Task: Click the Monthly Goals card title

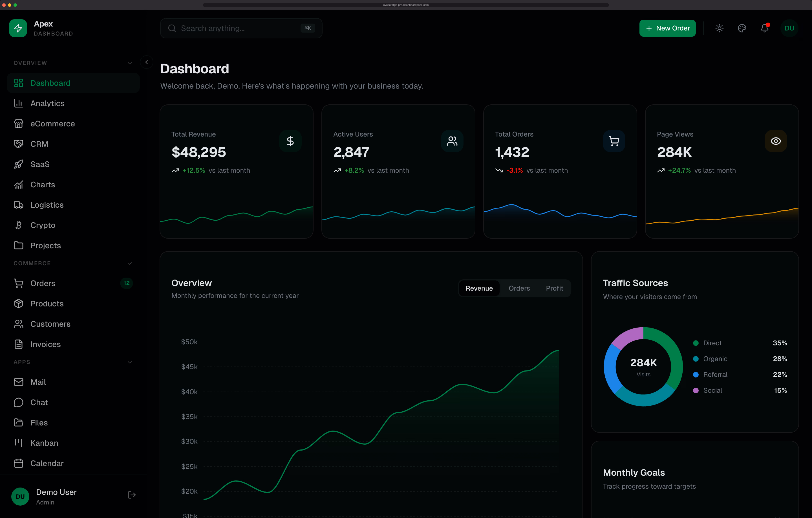Action: pos(634,473)
